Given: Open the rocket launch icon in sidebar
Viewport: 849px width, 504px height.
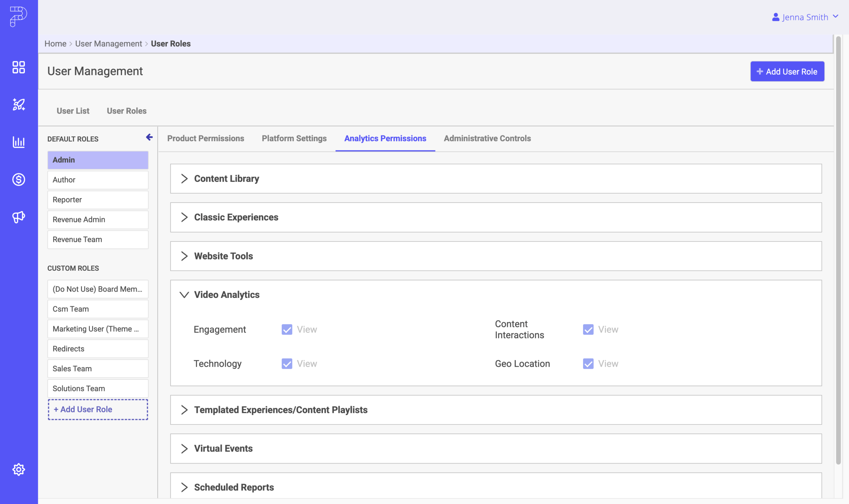Looking at the screenshot, I should click(19, 105).
